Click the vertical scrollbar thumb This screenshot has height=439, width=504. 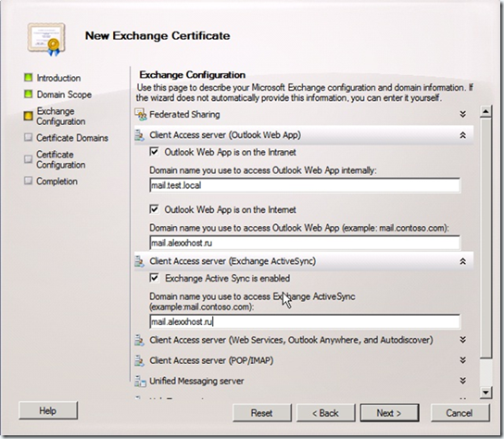(485, 238)
